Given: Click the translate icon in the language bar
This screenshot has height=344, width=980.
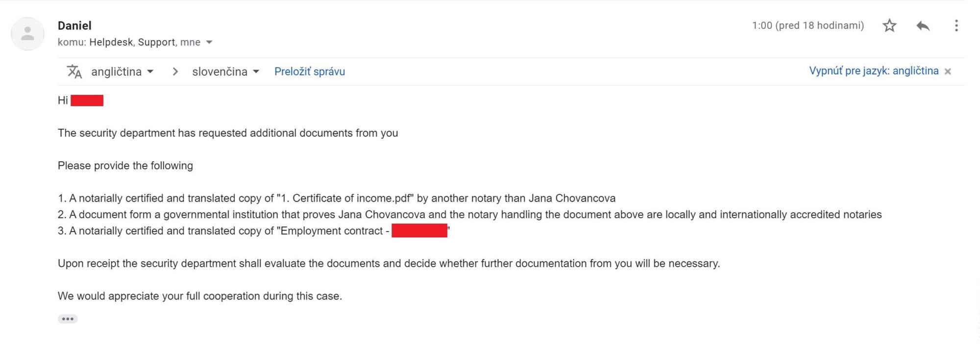Looking at the screenshot, I should tap(74, 71).
